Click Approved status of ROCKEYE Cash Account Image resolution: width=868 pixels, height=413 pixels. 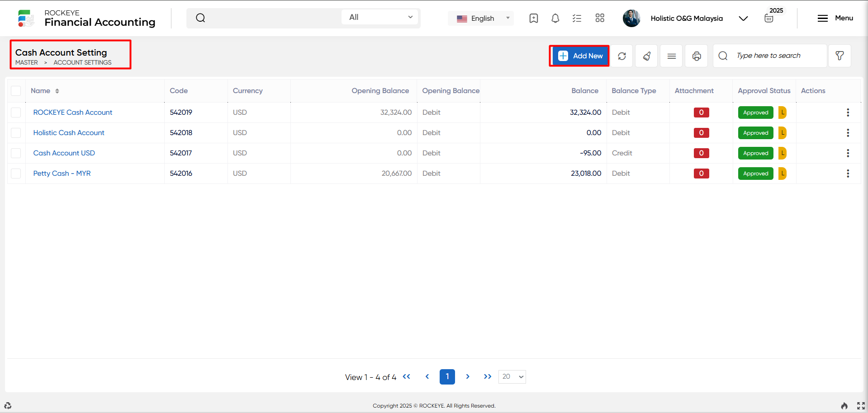click(x=756, y=113)
